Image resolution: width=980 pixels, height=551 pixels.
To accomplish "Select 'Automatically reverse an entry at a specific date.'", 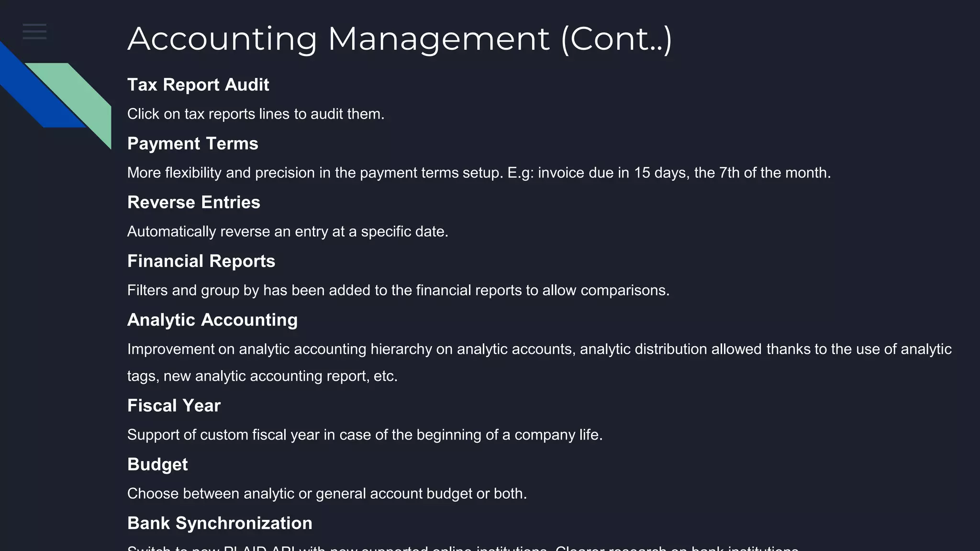I will click(288, 231).
